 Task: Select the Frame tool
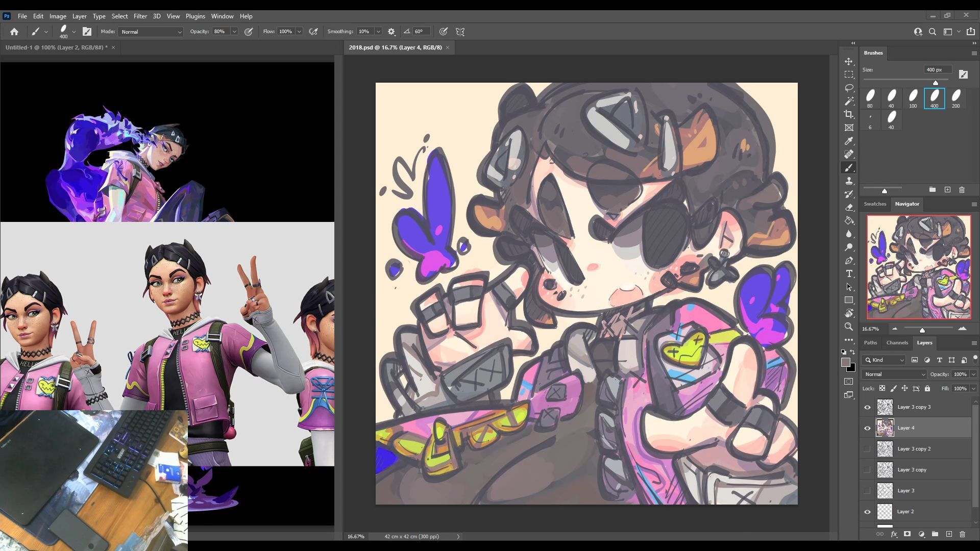coord(849,128)
